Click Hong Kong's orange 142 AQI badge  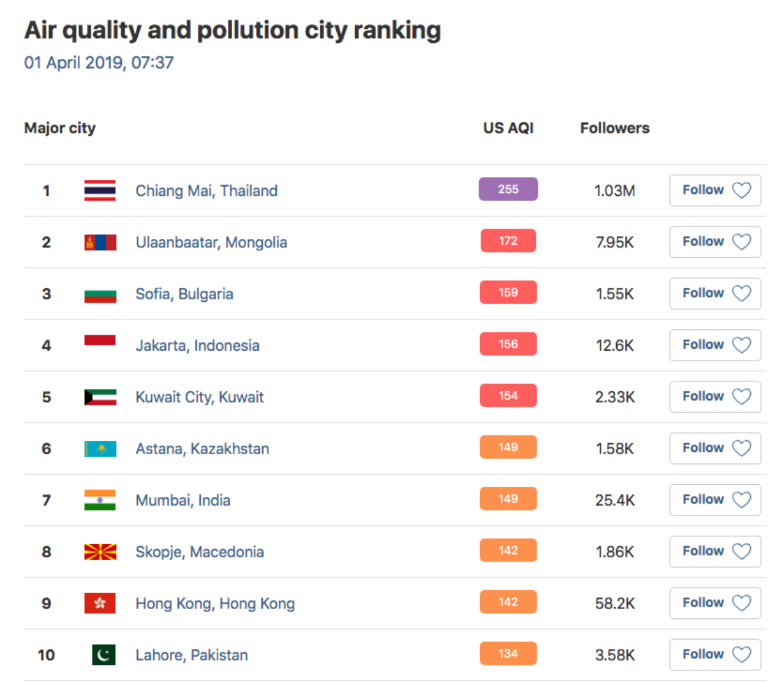coord(508,602)
